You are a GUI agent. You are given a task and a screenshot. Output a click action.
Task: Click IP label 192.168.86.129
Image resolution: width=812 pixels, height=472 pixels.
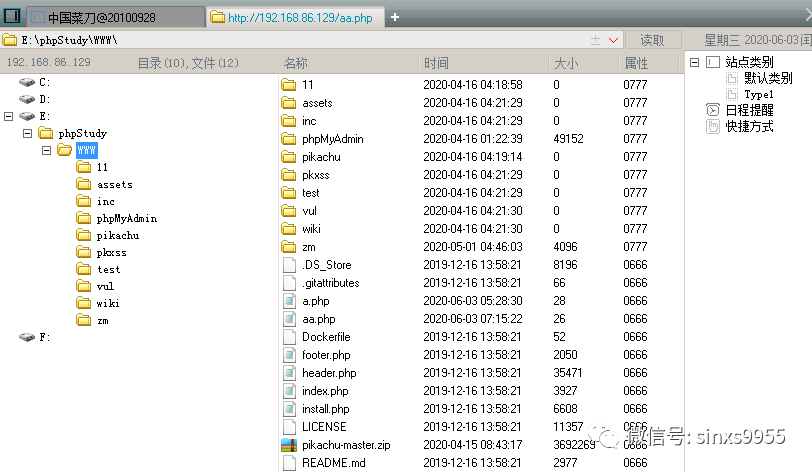click(x=49, y=62)
